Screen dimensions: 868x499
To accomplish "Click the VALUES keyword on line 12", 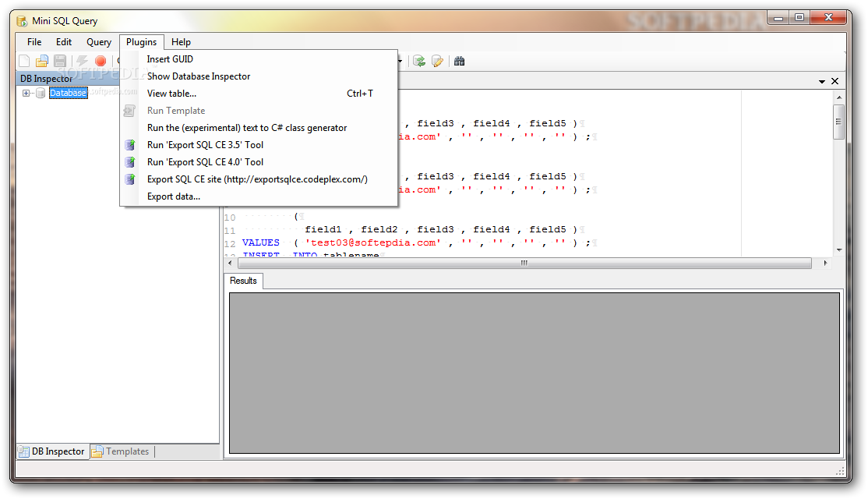I will click(261, 242).
